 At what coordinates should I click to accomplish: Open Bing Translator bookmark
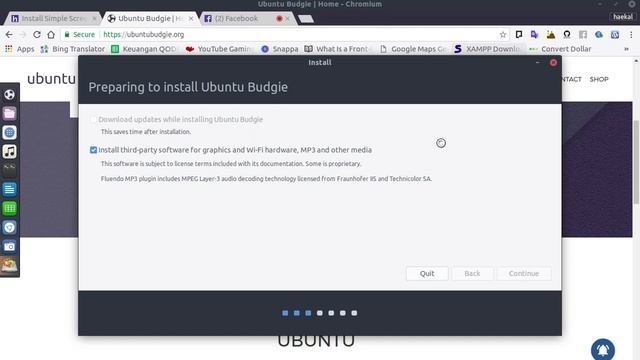pyautogui.click(x=73, y=49)
